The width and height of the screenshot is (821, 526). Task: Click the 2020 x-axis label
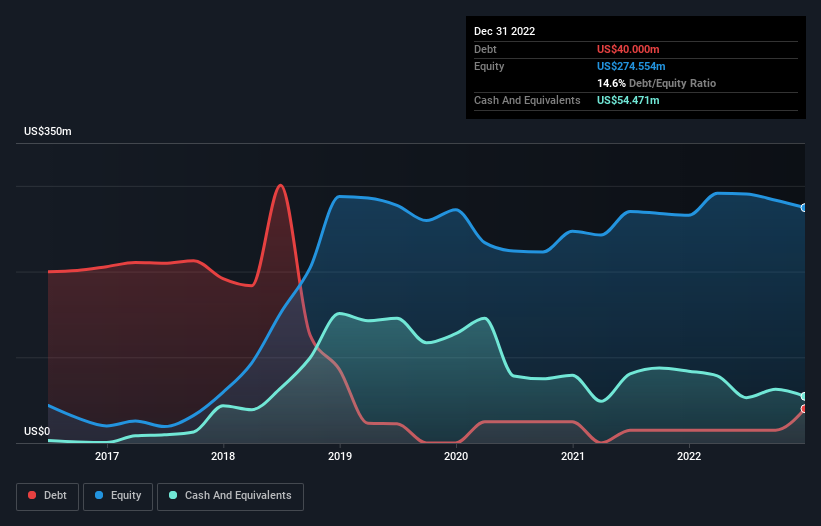pyautogui.click(x=456, y=456)
